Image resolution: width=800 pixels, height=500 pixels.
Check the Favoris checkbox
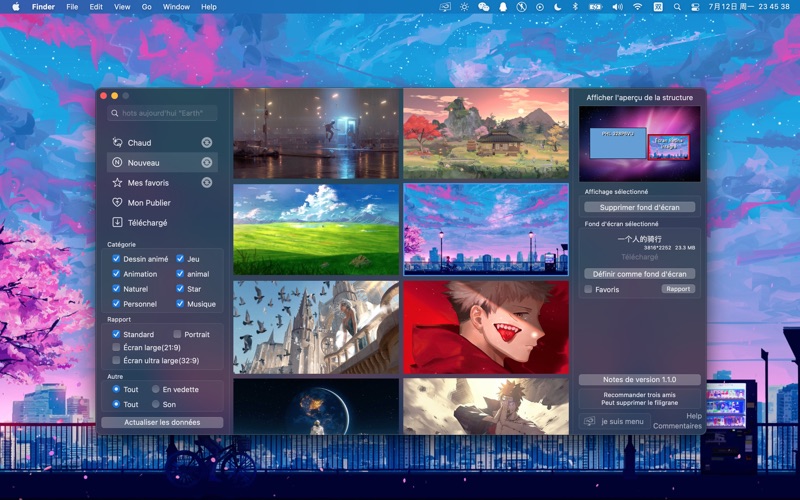click(588, 289)
